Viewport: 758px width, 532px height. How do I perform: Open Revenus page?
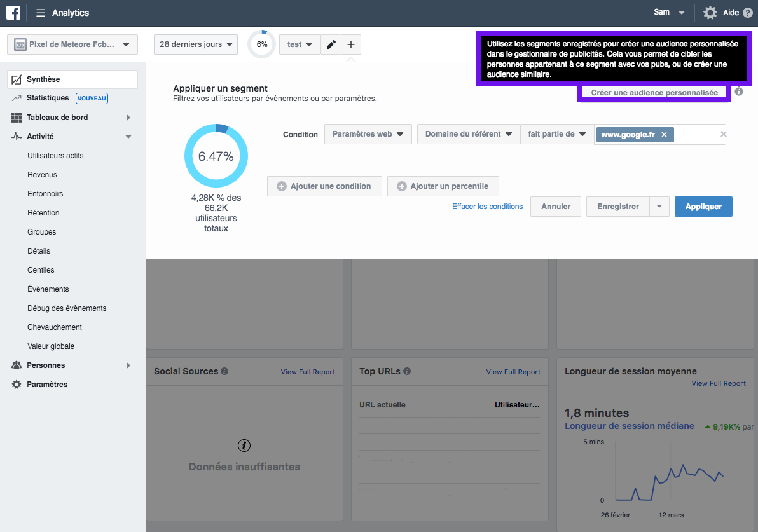(x=42, y=175)
